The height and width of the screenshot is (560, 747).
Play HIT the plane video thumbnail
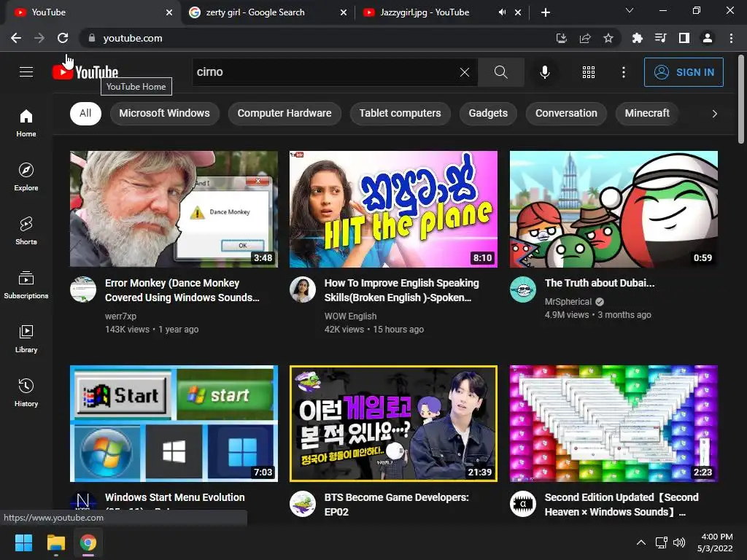(x=393, y=209)
